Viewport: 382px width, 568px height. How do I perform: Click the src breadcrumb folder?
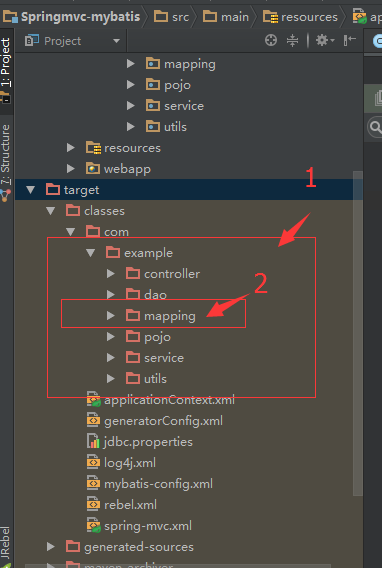(x=172, y=17)
